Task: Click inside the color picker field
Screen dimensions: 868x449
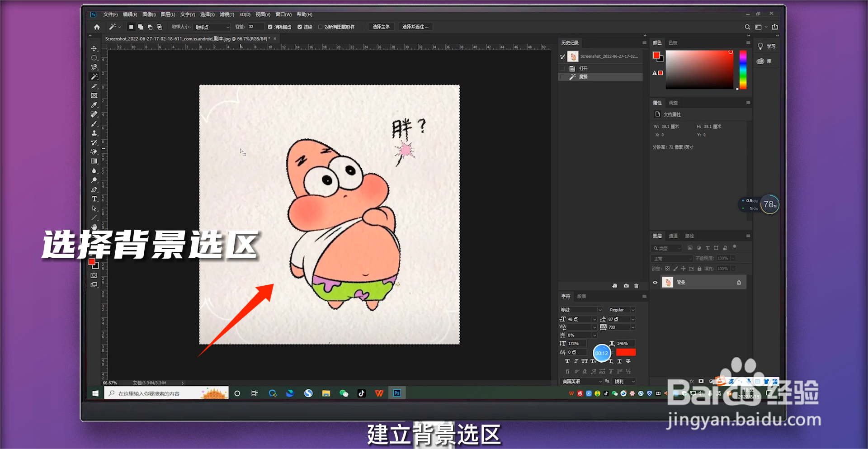Action: (699, 70)
